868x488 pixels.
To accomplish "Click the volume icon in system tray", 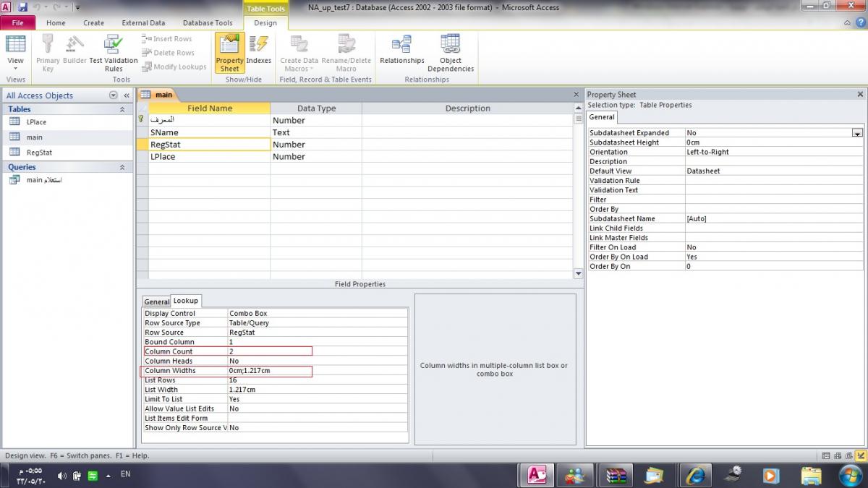I will (x=61, y=476).
